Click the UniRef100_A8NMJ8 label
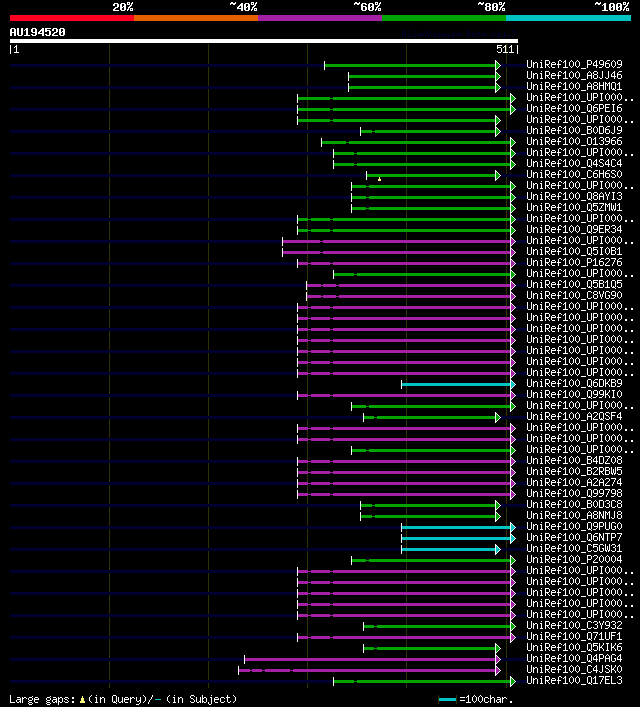Viewport: 640px width, 707px height. 574,515
